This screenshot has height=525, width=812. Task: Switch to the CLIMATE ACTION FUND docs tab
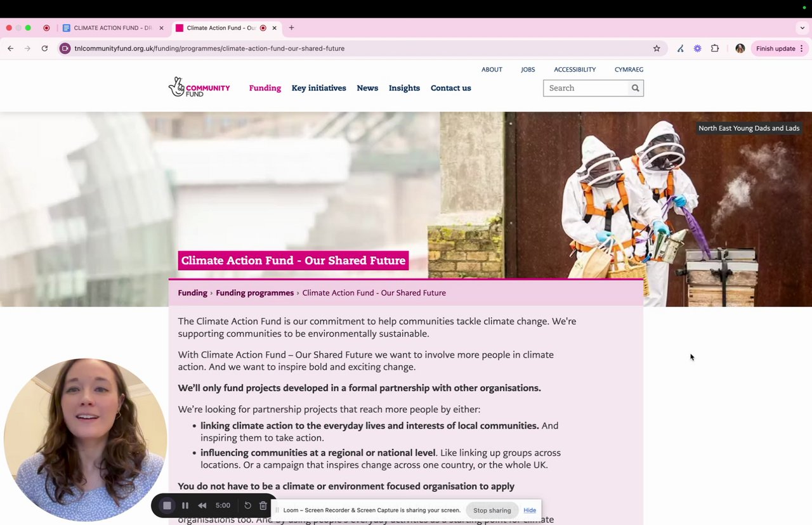tap(113, 28)
